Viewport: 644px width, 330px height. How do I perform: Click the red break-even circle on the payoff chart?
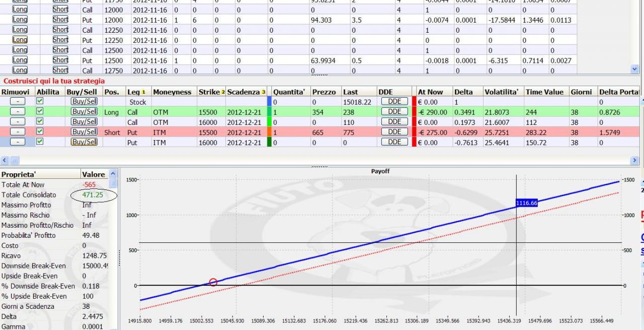tap(213, 282)
